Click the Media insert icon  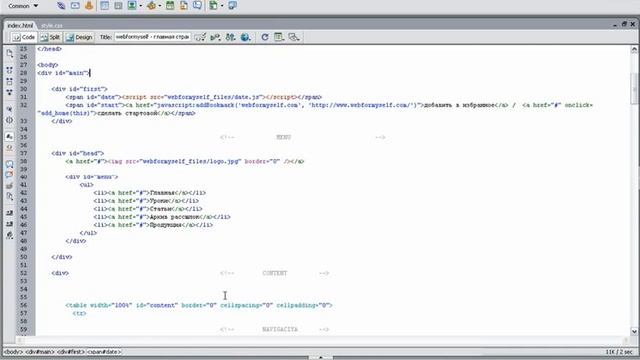point(151,6)
